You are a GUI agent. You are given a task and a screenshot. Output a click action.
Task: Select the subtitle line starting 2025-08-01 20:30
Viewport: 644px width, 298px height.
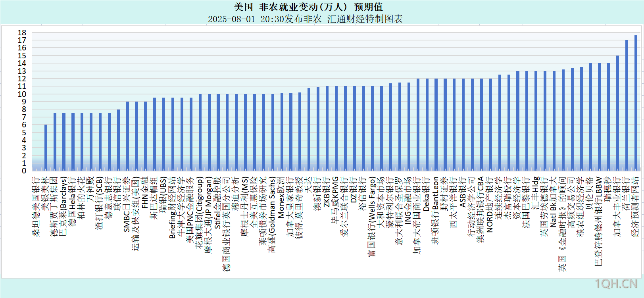305,19
